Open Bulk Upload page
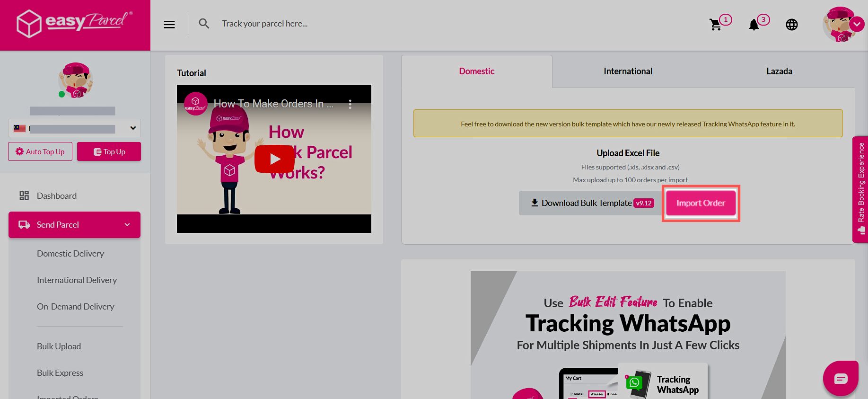Viewport: 868px width, 399px height. 59,346
